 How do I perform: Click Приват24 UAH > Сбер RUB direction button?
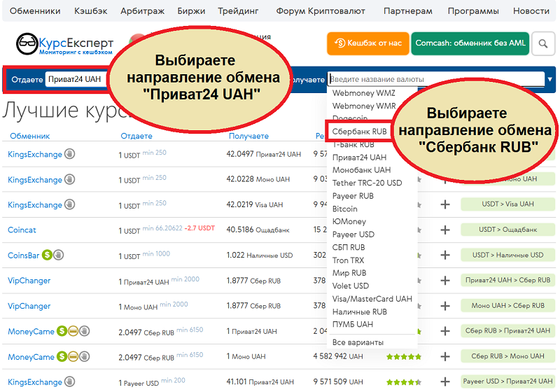pos(507,280)
